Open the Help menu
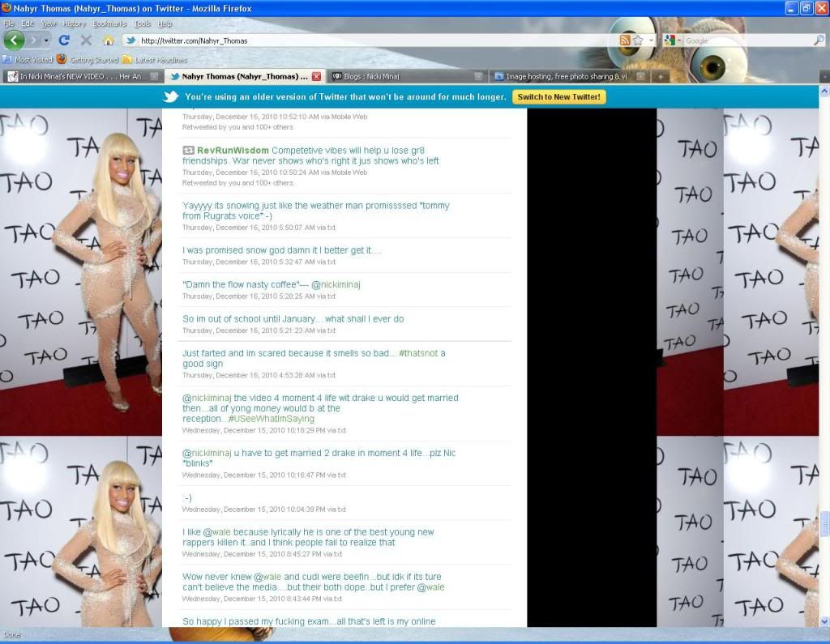This screenshot has width=830, height=644. [164, 23]
